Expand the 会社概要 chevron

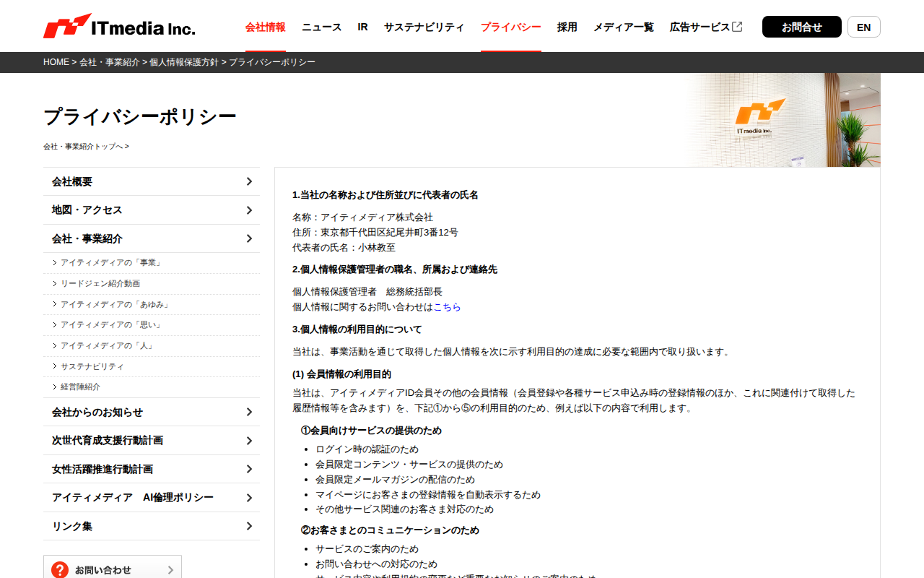(x=249, y=181)
